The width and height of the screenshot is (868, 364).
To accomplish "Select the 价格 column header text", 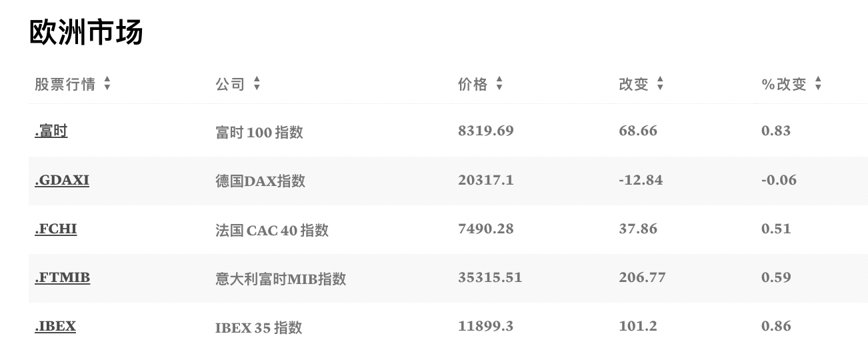I will coord(473,84).
